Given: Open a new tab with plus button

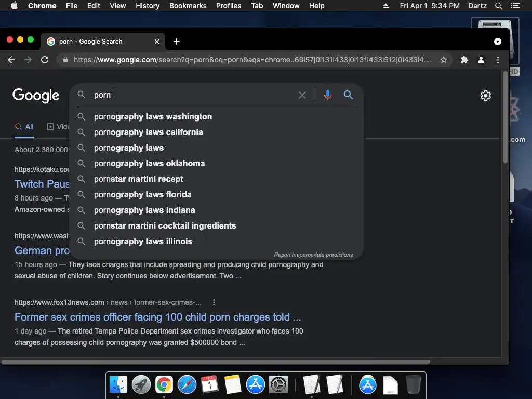Looking at the screenshot, I should 177,42.
